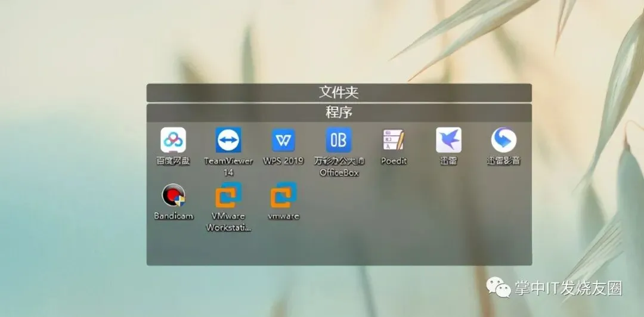
Task: Open the lowercase vmware shortcut
Action: click(x=283, y=195)
